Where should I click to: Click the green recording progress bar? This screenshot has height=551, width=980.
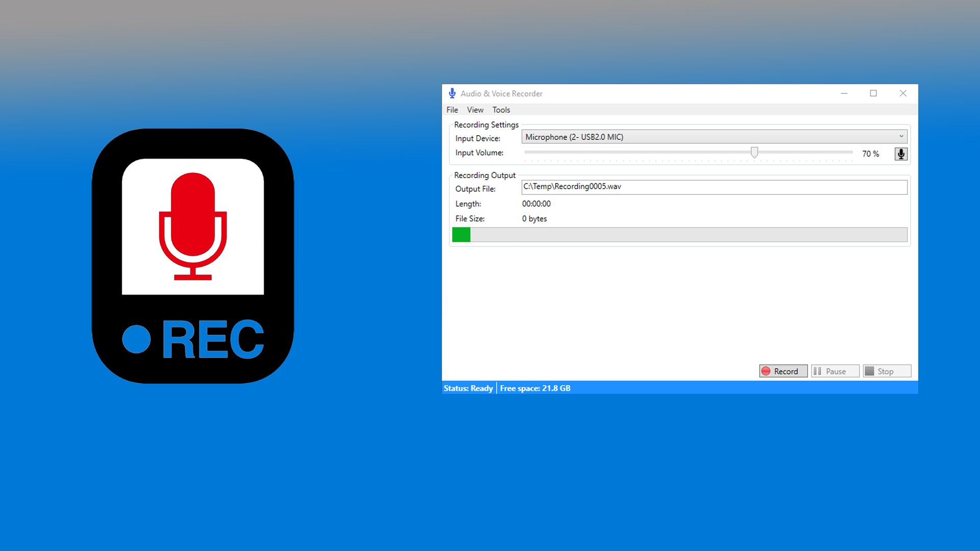(460, 235)
